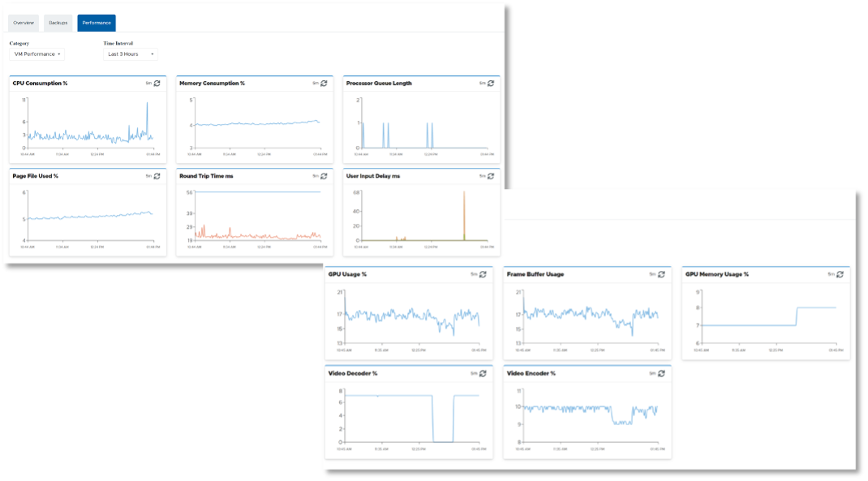
Task: Refresh the GPU Usage % chart
Action: click(x=483, y=274)
